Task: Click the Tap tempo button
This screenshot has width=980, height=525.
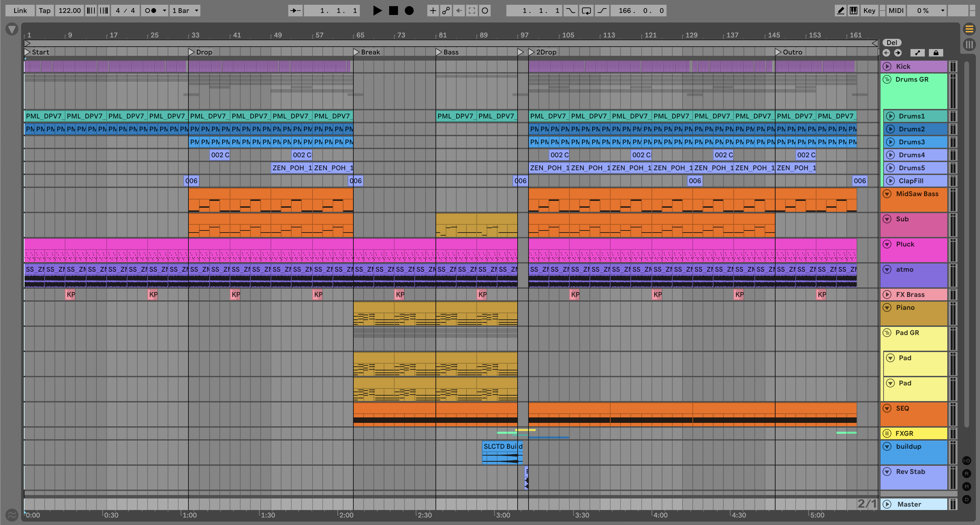Action: (45, 11)
